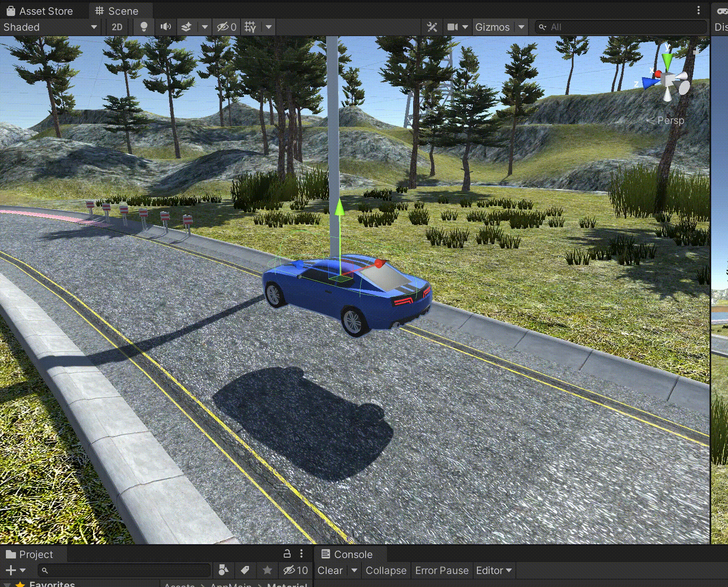Select the Scene tab
Image resolution: width=728 pixels, height=587 pixels.
[x=117, y=11]
